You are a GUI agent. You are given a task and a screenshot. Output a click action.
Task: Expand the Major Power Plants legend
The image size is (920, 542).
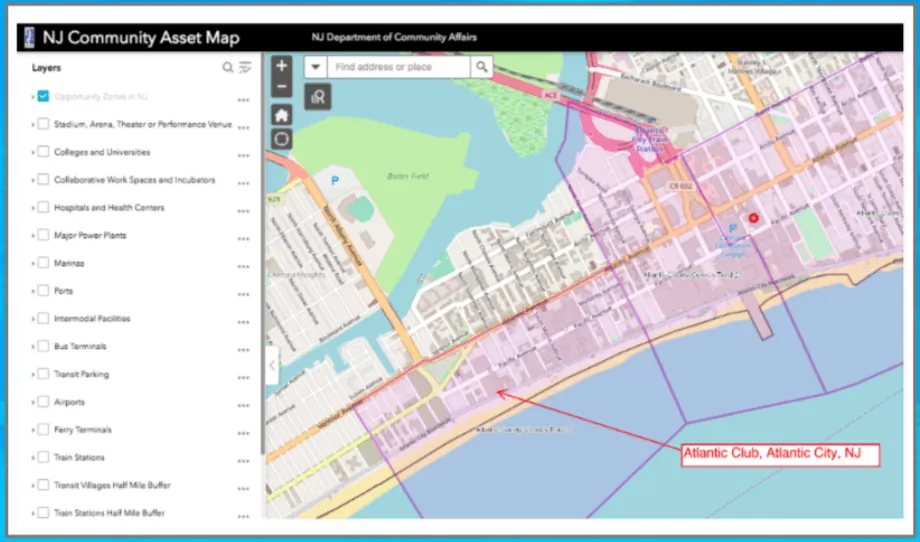pyautogui.click(x=32, y=235)
